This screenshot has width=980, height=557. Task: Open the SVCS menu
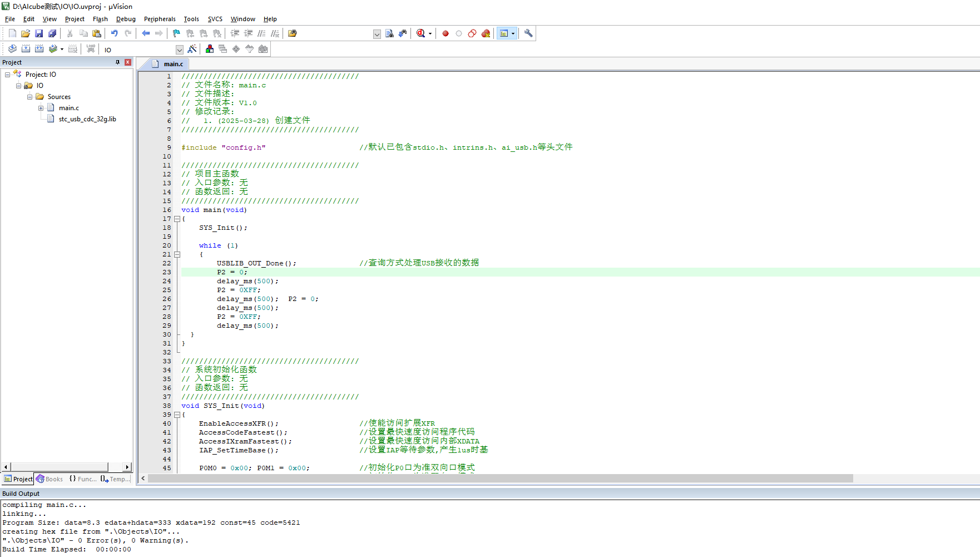click(x=215, y=19)
